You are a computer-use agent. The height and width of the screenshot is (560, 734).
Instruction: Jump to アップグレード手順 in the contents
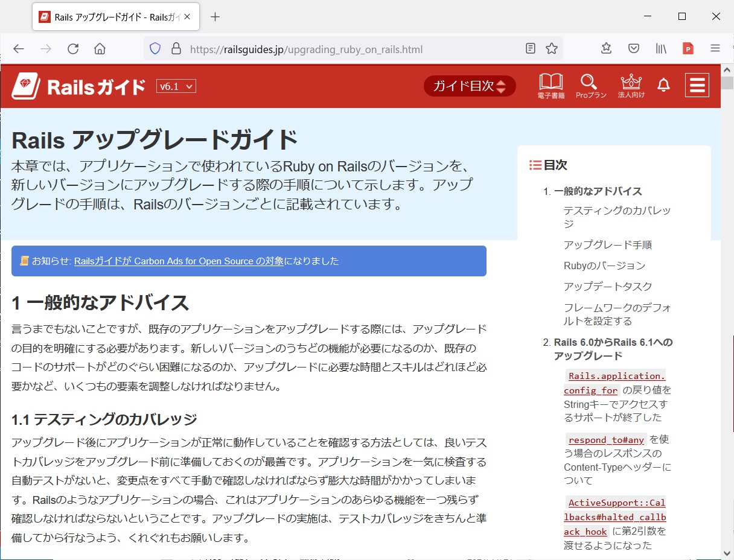(x=608, y=245)
